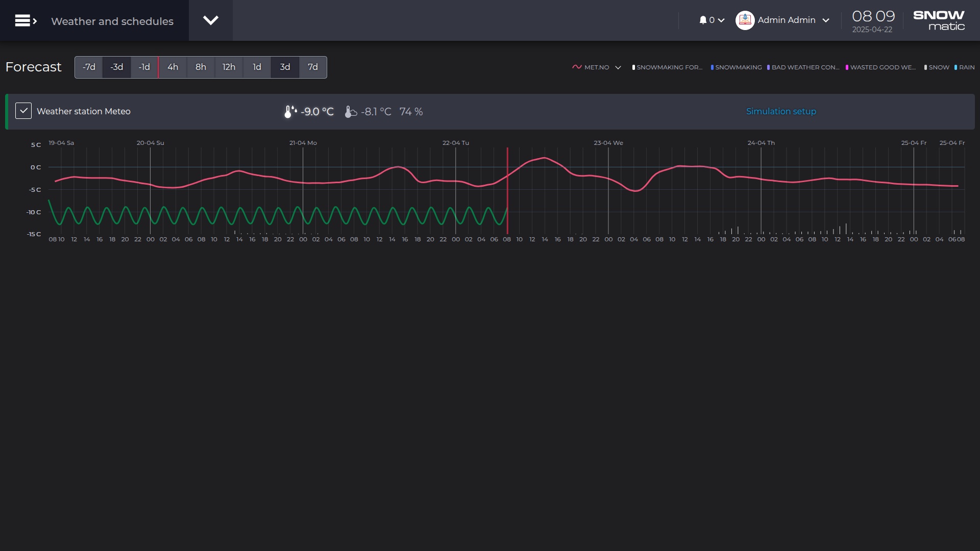Image resolution: width=980 pixels, height=551 pixels.
Task: Click the MET.NO line legend icon
Action: tap(577, 67)
